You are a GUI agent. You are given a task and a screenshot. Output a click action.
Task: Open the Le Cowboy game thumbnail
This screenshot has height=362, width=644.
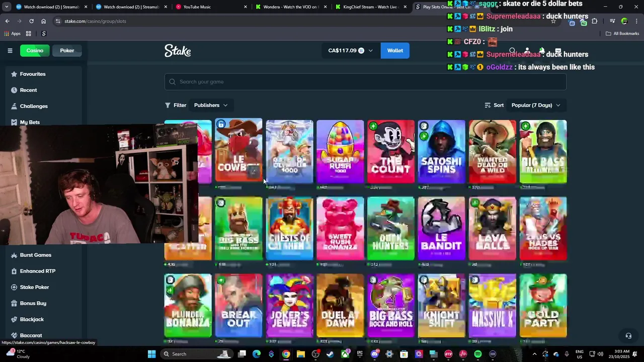[238, 151]
